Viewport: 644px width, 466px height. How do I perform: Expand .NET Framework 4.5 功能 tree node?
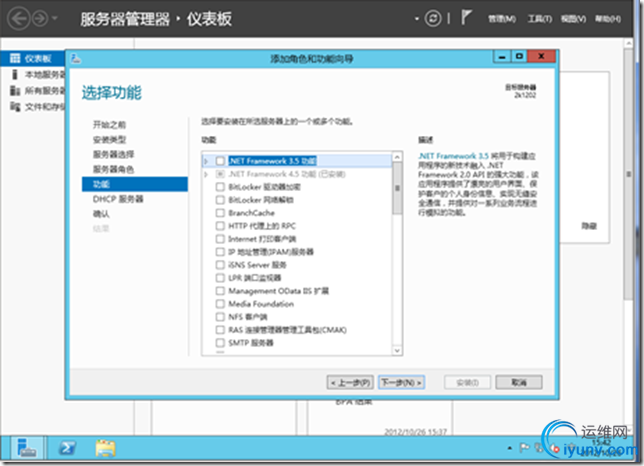click(207, 174)
